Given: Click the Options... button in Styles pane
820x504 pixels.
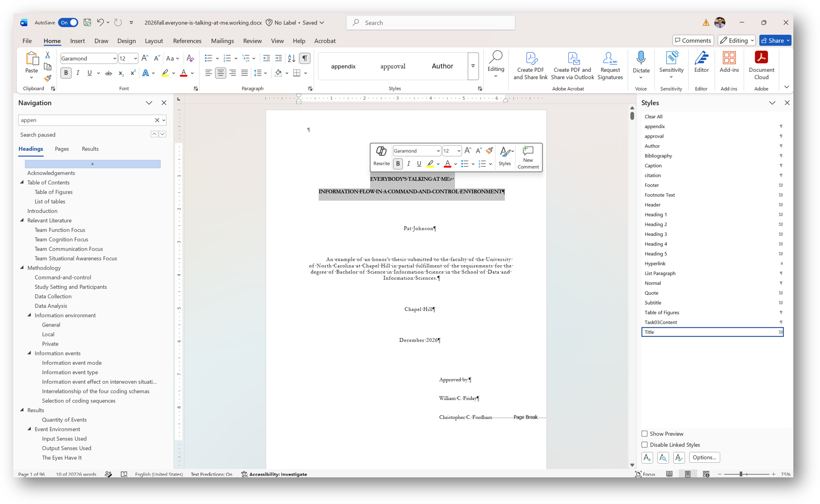Looking at the screenshot, I should [704, 458].
